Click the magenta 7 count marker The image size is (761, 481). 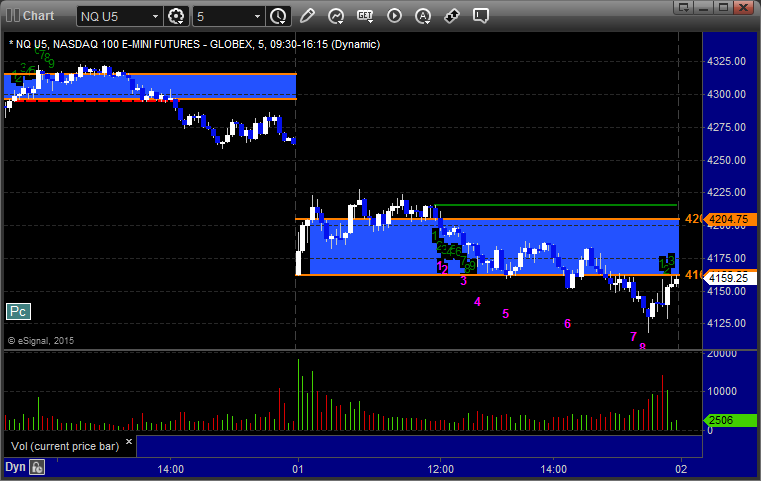633,336
